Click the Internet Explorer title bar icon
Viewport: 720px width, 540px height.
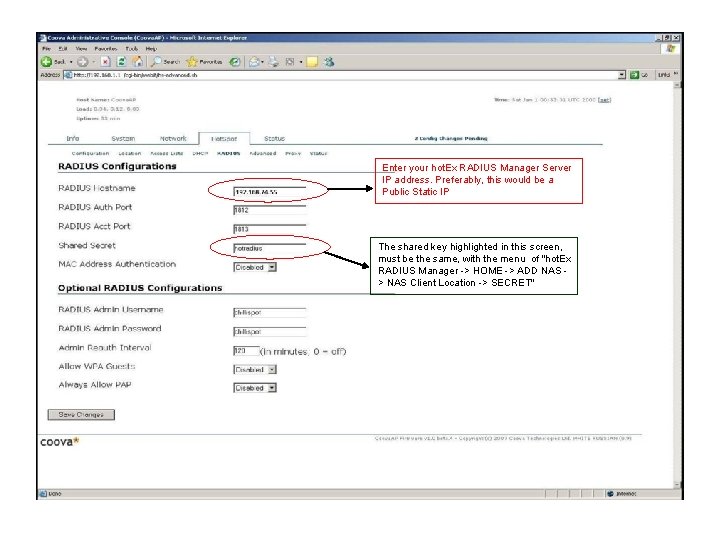pyautogui.click(x=43, y=38)
